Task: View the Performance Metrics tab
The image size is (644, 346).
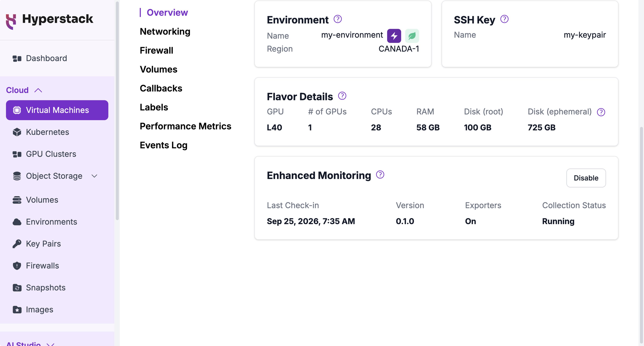Action: click(x=185, y=126)
